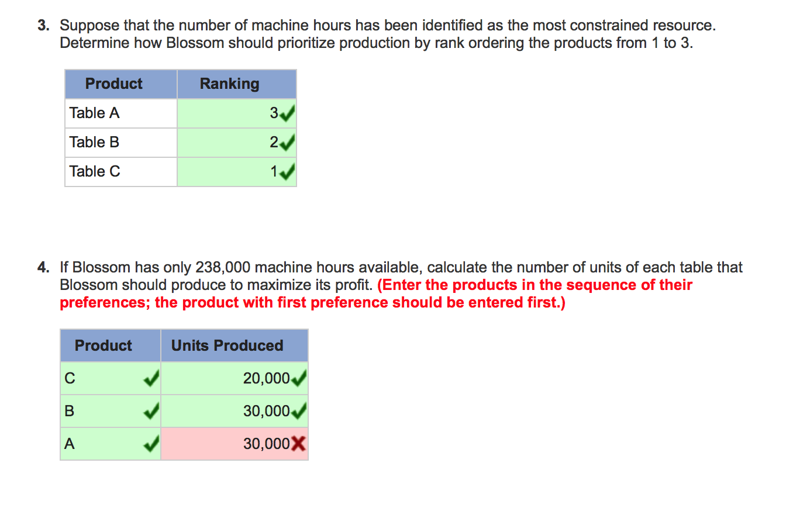Click the red instruction text about product preferences
Screen dimensions: 786x532
[x=376, y=293]
